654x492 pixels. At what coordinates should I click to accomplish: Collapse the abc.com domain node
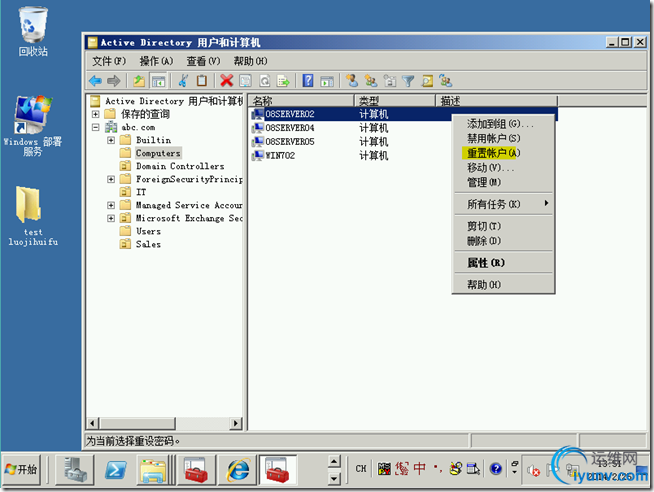click(x=96, y=127)
